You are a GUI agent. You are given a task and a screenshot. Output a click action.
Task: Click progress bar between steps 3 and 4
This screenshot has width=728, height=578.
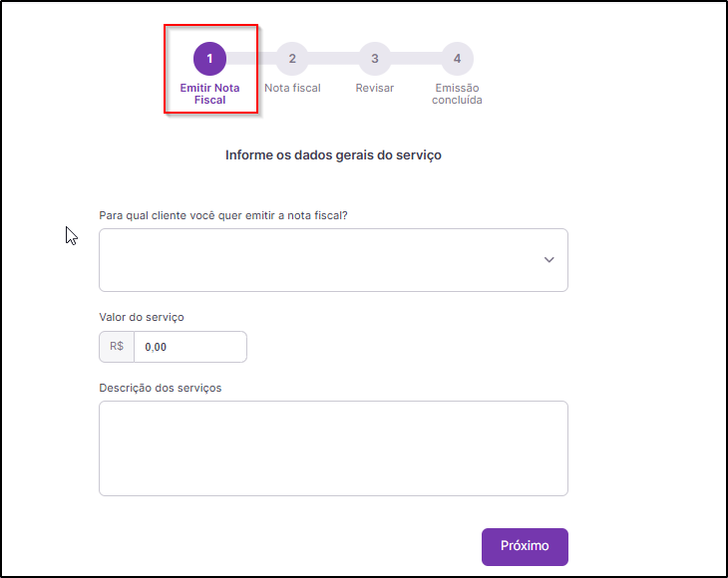416,59
